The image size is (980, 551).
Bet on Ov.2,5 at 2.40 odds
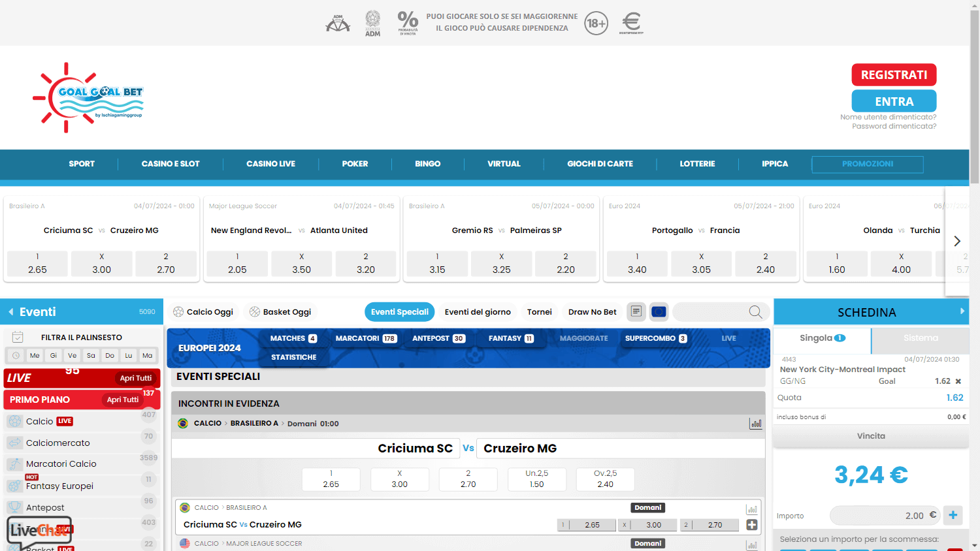605,479
